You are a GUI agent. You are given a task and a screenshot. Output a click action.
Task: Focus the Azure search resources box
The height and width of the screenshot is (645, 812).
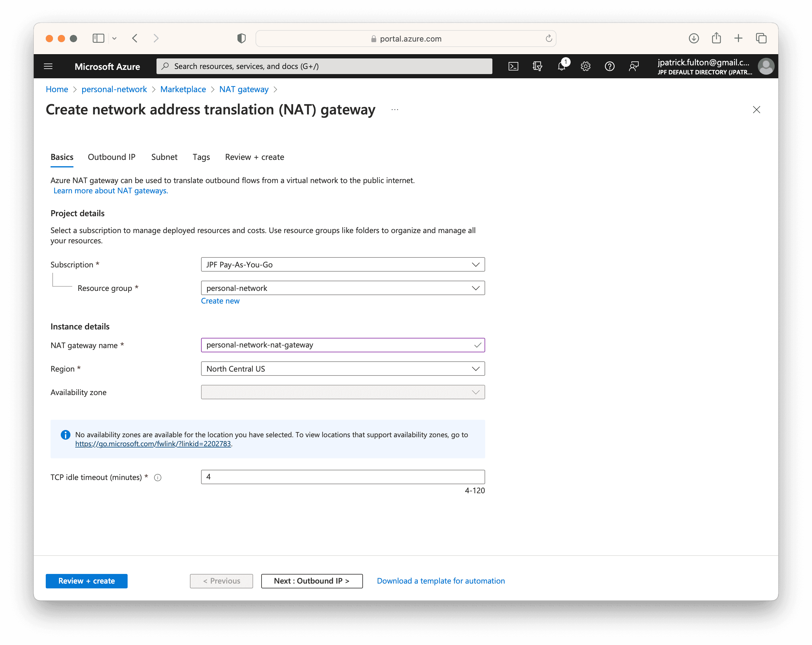pyautogui.click(x=324, y=66)
